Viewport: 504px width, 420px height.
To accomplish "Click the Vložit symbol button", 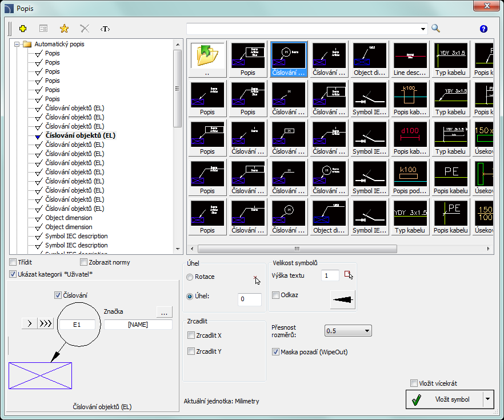I will (x=445, y=399).
